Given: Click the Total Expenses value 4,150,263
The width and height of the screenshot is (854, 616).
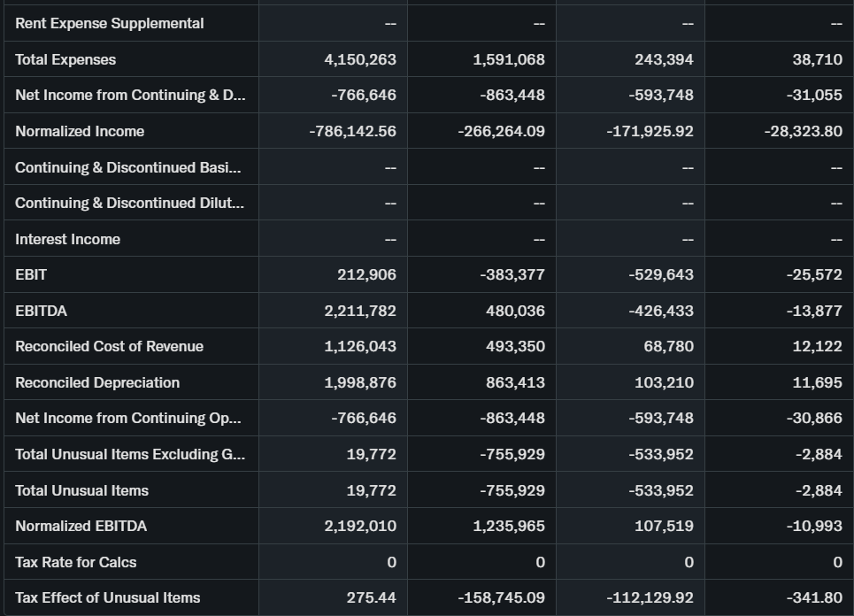Looking at the screenshot, I should (360, 59).
